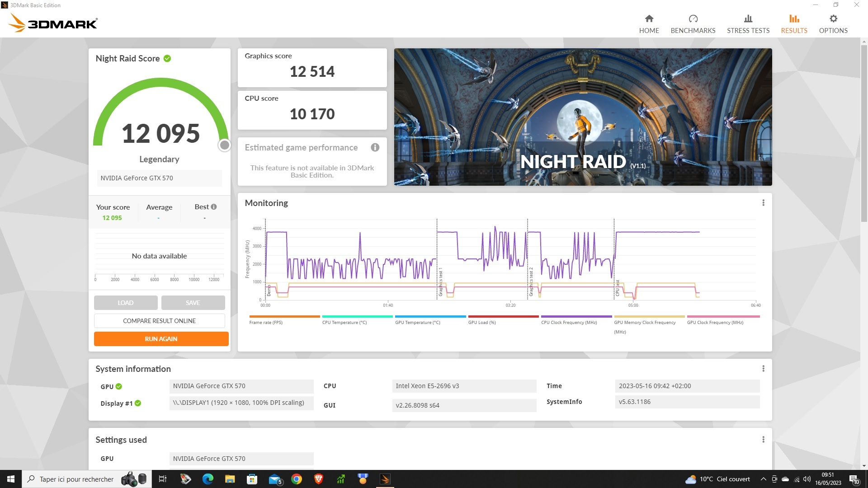Open Google Chrome from the taskbar

pos(297,479)
